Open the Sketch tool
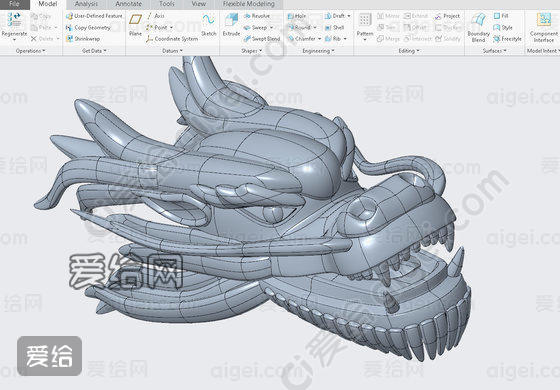 [x=209, y=25]
